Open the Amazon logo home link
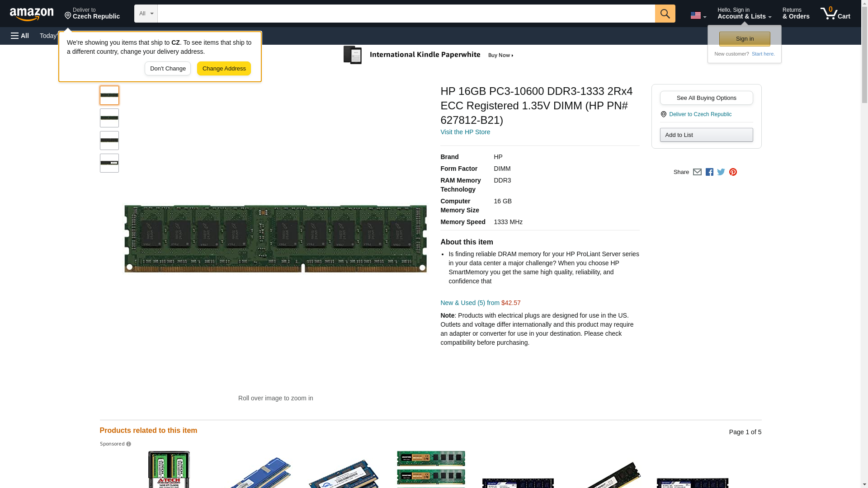This screenshot has width=868, height=488. [x=32, y=14]
